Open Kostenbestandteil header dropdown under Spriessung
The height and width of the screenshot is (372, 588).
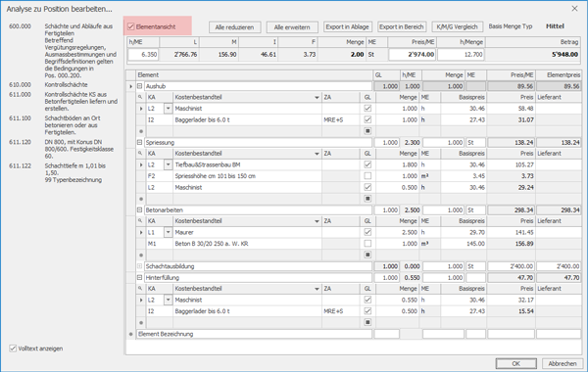click(317, 154)
